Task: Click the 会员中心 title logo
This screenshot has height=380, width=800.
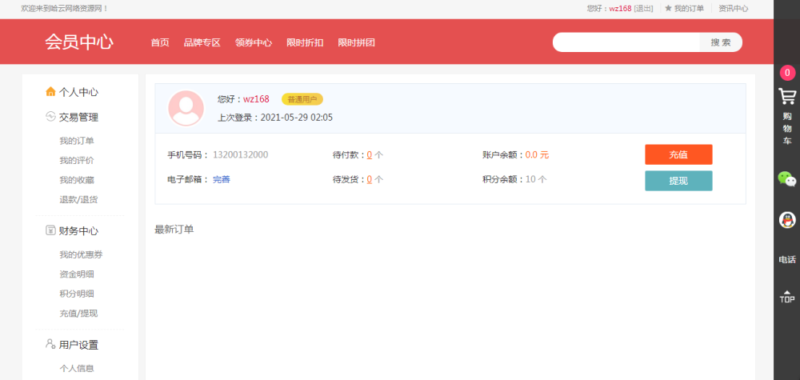Action: pos(79,42)
